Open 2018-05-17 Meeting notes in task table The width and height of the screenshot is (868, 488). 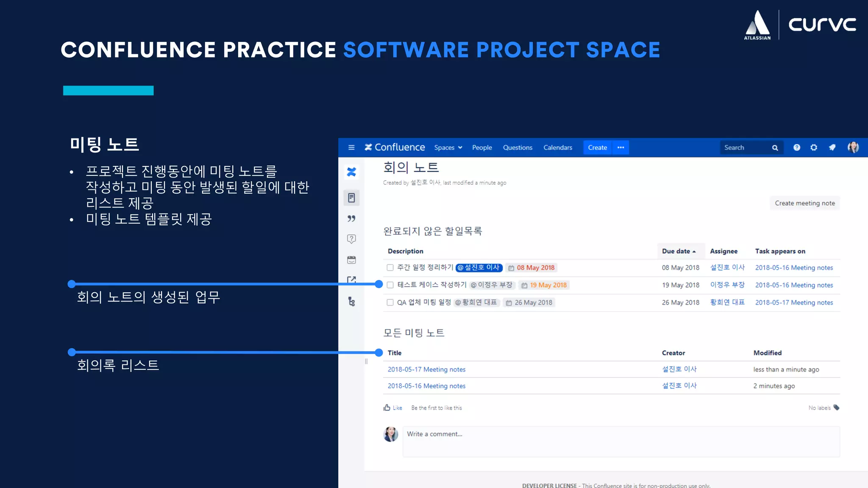tap(794, 302)
